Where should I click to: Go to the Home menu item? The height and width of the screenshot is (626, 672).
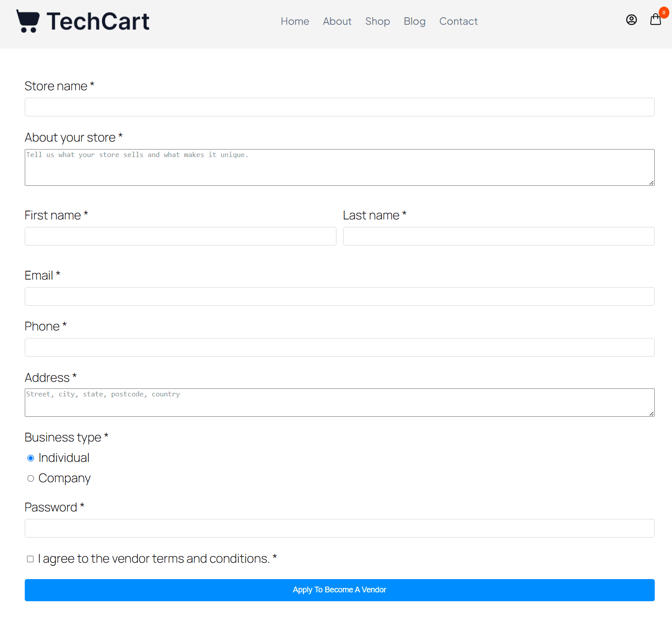[295, 21]
